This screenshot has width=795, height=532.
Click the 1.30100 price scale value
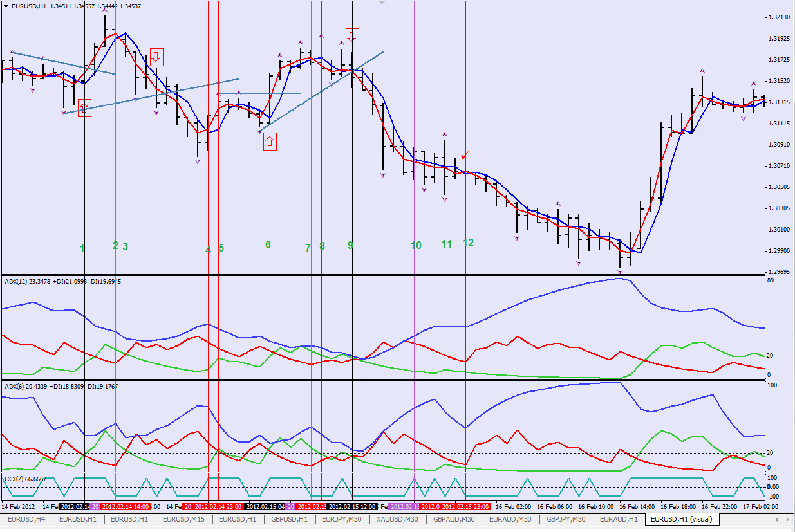(x=779, y=230)
